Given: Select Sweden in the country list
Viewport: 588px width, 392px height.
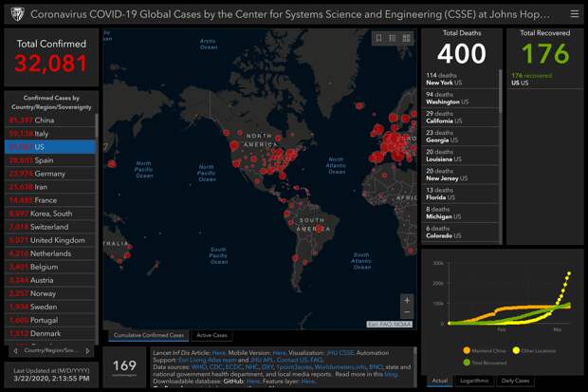Looking at the screenshot, I should [x=50, y=308].
